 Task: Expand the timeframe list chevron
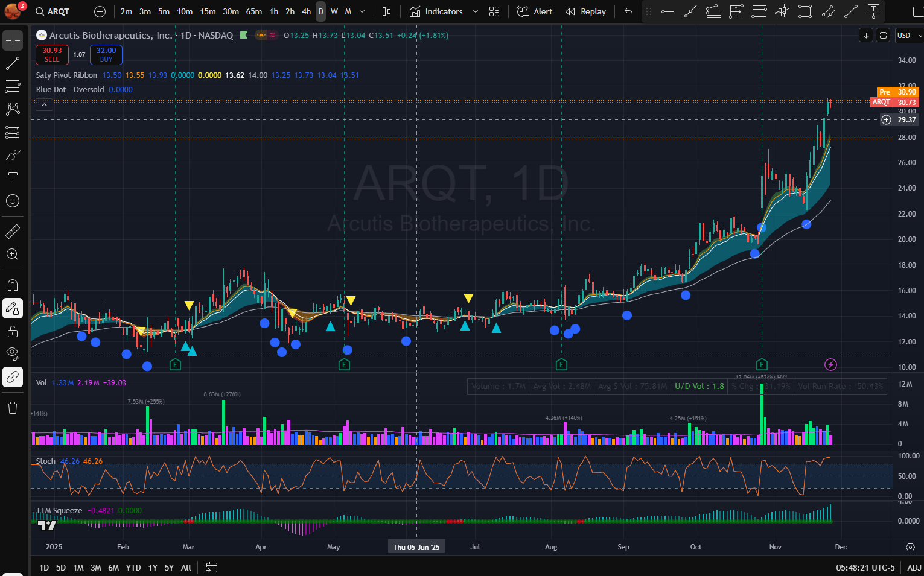tap(362, 11)
